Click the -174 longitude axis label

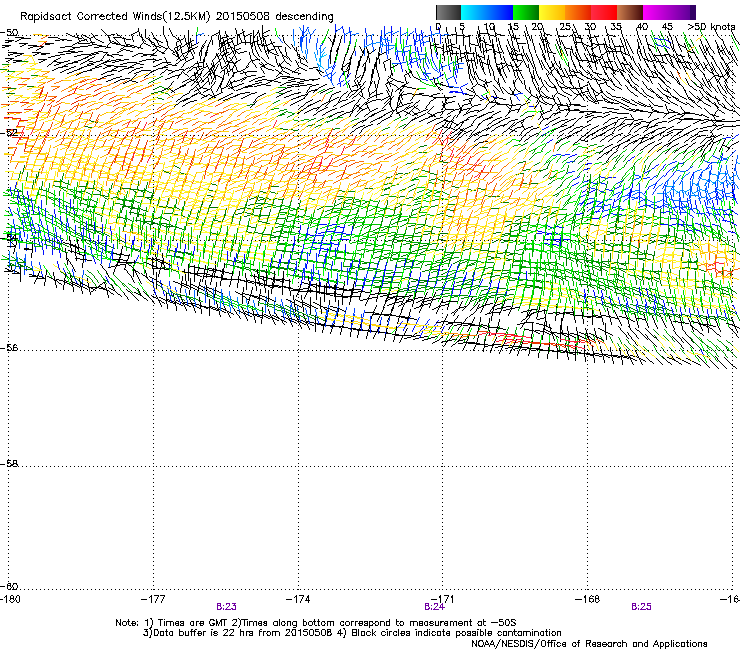coord(298,599)
